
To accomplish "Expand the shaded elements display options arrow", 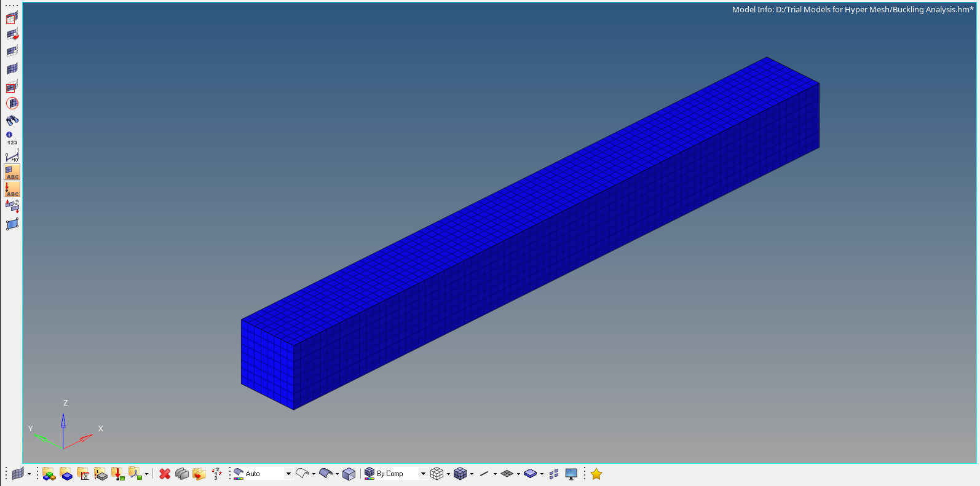I will tap(472, 474).
